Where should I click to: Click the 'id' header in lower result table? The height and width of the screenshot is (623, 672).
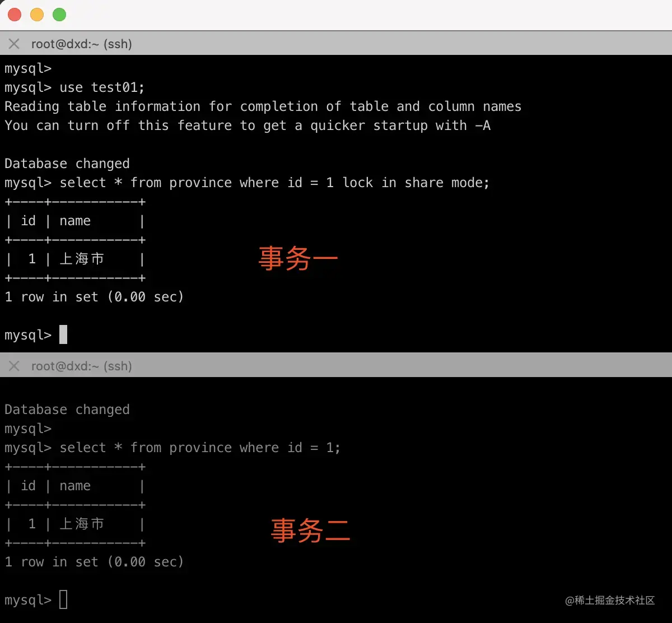pos(28,486)
